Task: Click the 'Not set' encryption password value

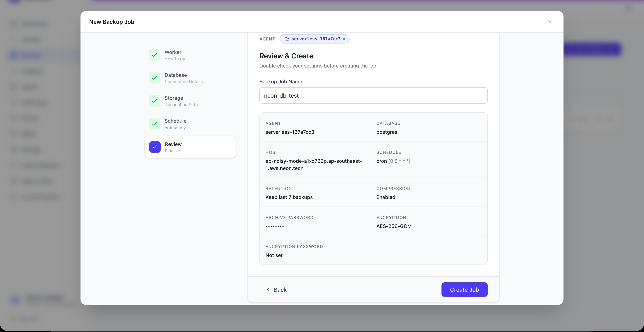Action: tap(274, 255)
